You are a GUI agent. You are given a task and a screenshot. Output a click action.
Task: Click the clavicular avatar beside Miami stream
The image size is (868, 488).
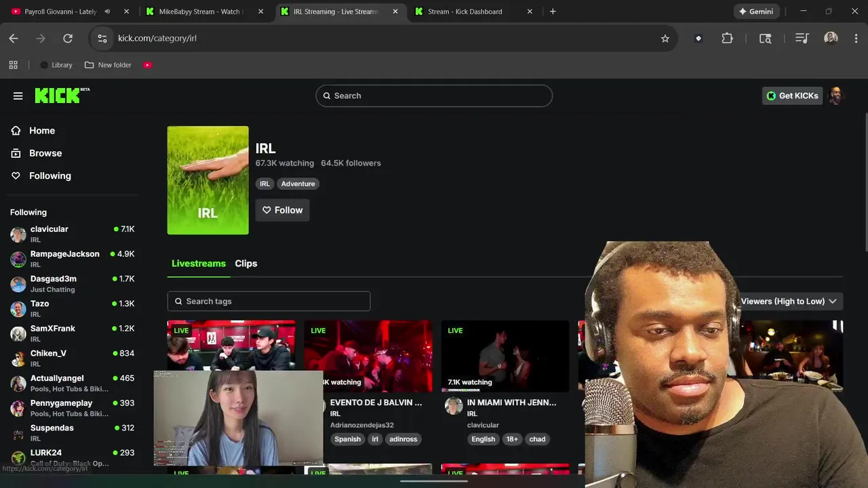pyautogui.click(x=454, y=406)
